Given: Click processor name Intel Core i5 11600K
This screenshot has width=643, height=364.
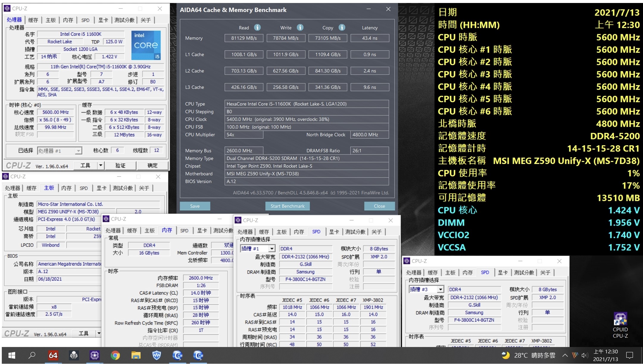Looking at the screenshot, I should pyautogui.click(x=81, y=34).
